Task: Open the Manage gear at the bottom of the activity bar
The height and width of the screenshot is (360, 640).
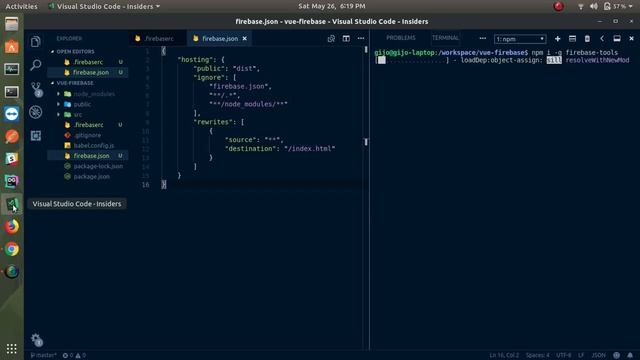Action: tap(36, 339)
